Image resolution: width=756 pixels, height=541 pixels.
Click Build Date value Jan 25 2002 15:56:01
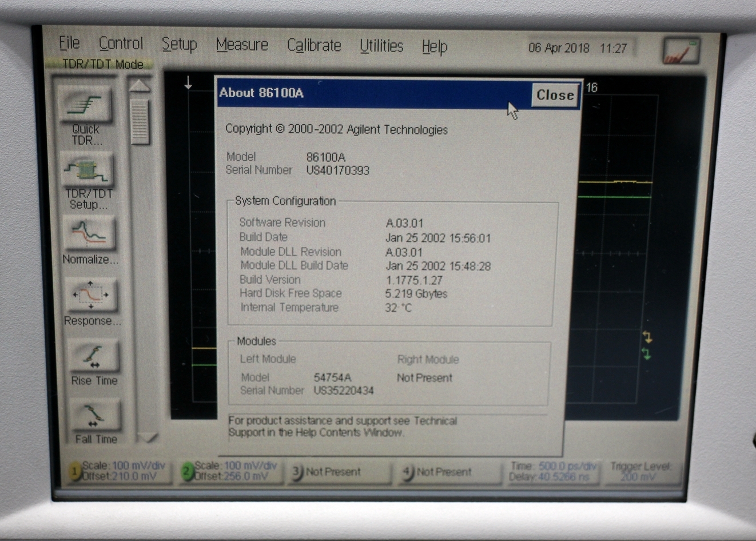point(438,238)
